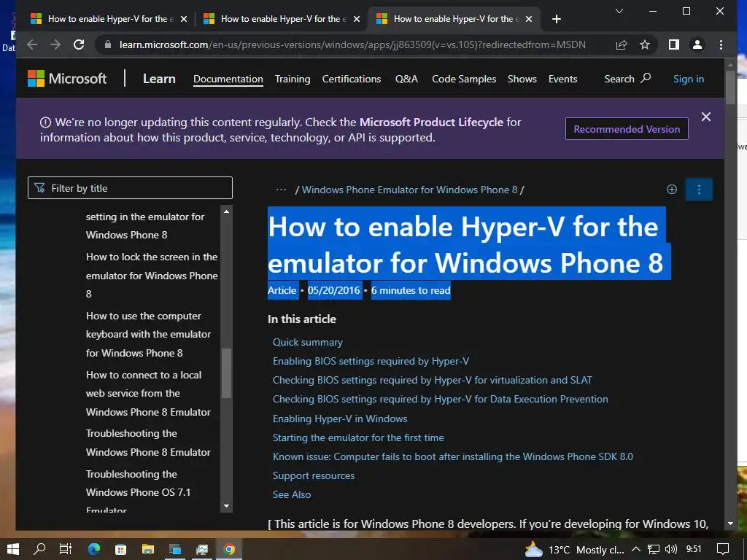The height and width of the screenshot is (560, 747).
Task: Open a new tab with the plus button
Action: (x=556, y=19)
